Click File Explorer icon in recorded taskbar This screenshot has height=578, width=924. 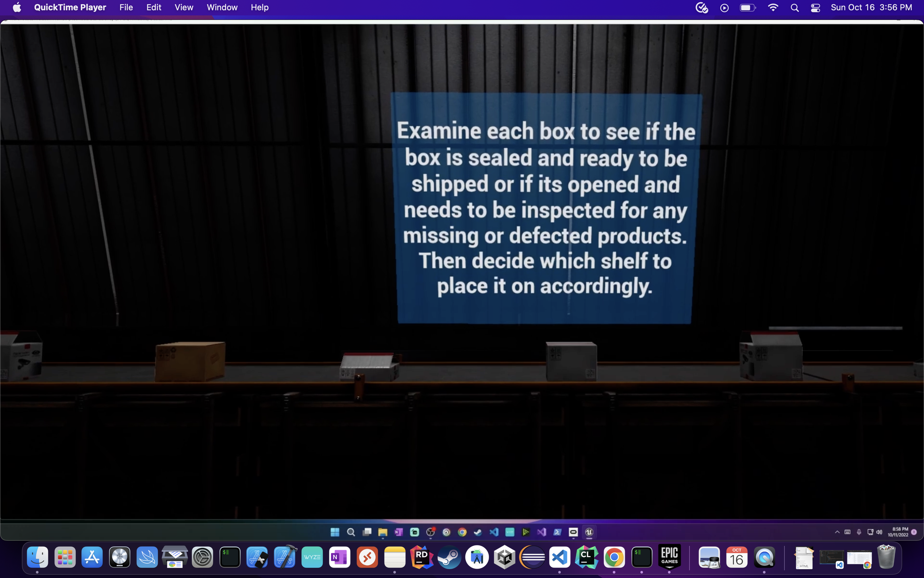383,532
